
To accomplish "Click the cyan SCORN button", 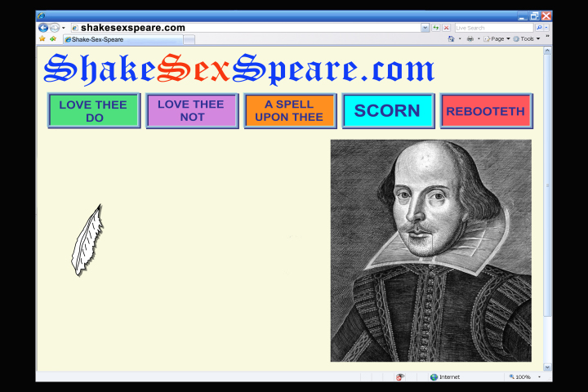I will [x=388, y=111].
